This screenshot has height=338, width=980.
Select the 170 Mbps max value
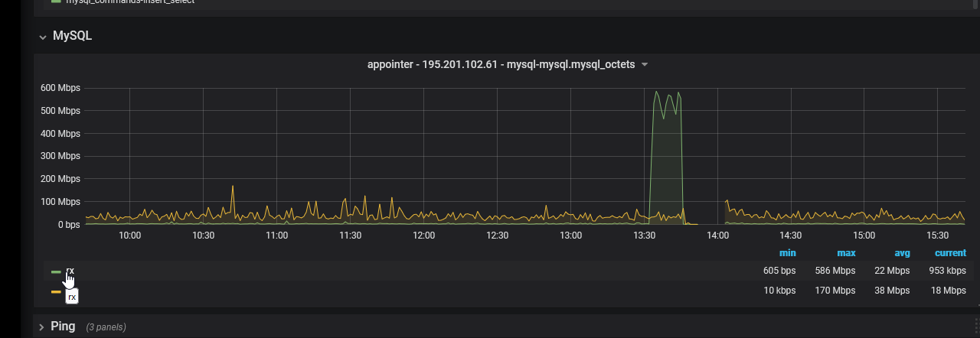pos(835,291)
